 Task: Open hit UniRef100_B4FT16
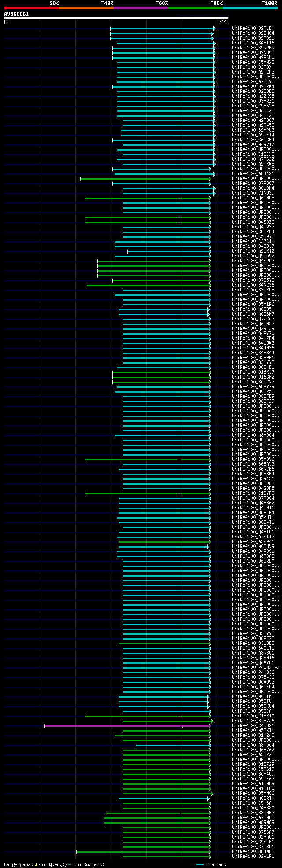[x=253, y=43]
